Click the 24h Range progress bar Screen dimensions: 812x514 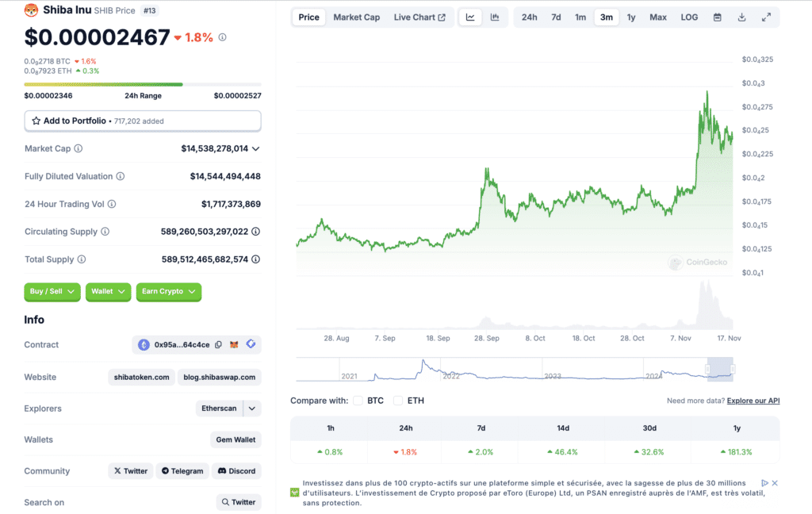[x=143, y=84]
